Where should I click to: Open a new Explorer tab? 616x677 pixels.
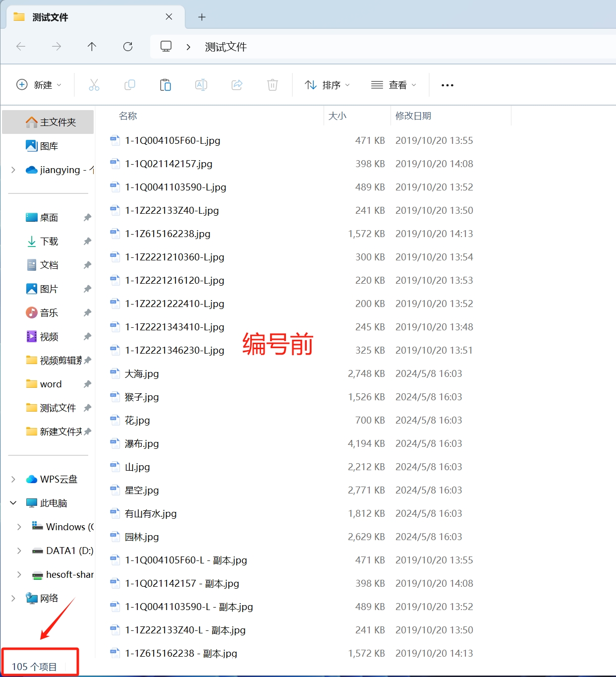(202, 16)
